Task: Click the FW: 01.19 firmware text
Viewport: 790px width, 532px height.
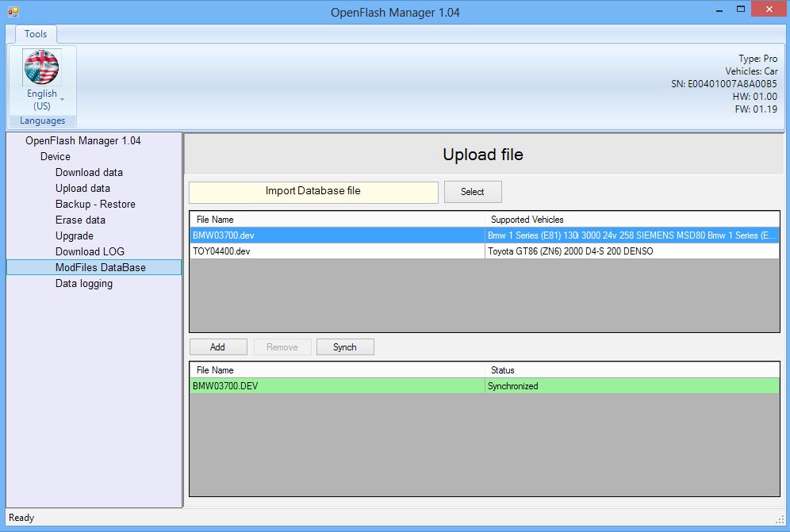Action: tap(756, 109)
